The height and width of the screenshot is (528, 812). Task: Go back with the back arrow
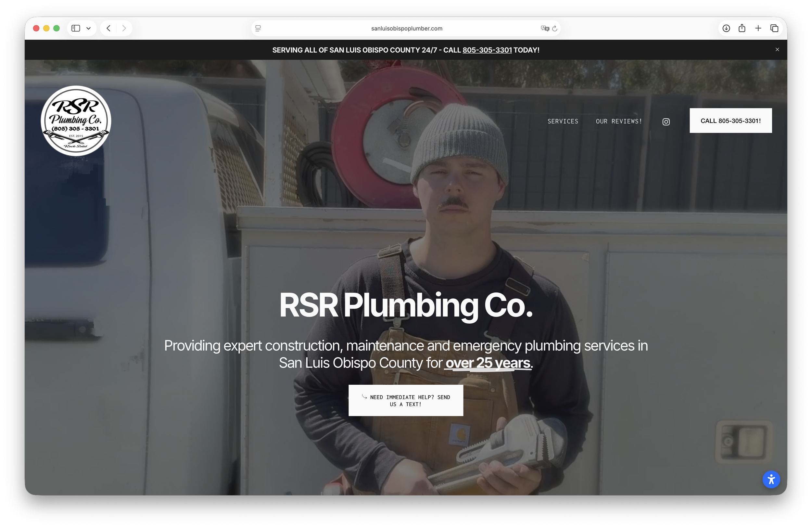tap(108, 28)
